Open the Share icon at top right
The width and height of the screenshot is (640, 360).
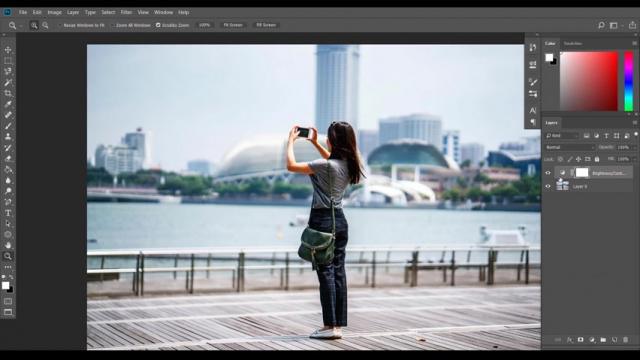click(632, 25)
